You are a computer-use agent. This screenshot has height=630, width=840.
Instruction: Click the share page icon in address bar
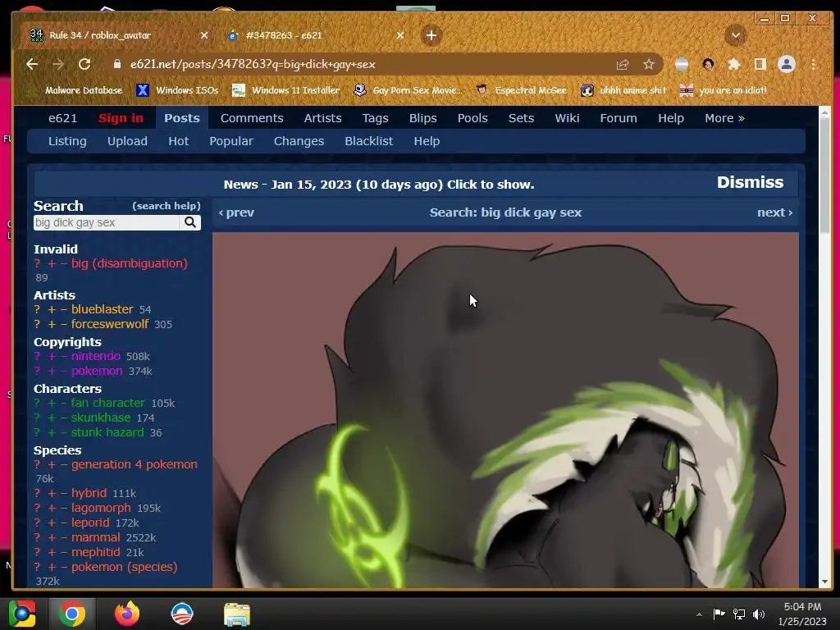pos(623,65)
